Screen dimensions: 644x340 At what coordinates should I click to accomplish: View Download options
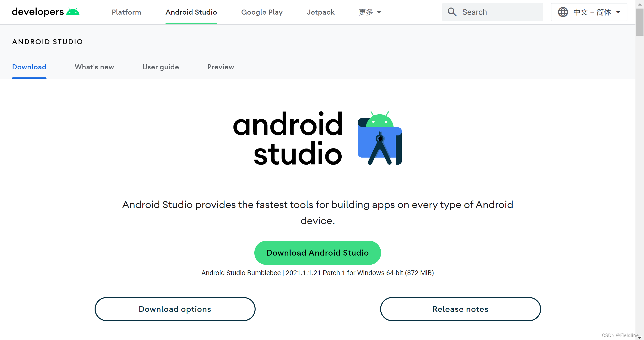(x=175, y=309)
